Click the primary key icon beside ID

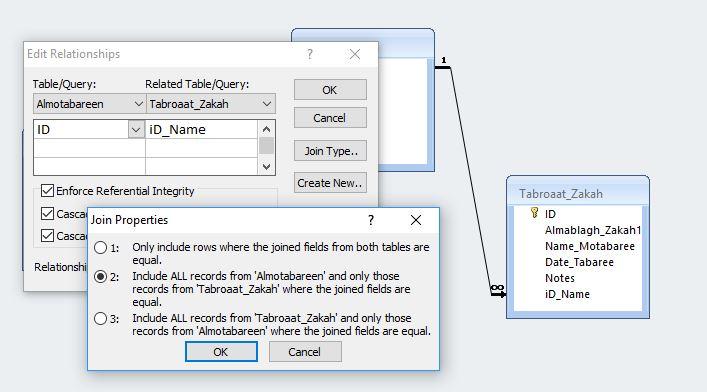534,212
